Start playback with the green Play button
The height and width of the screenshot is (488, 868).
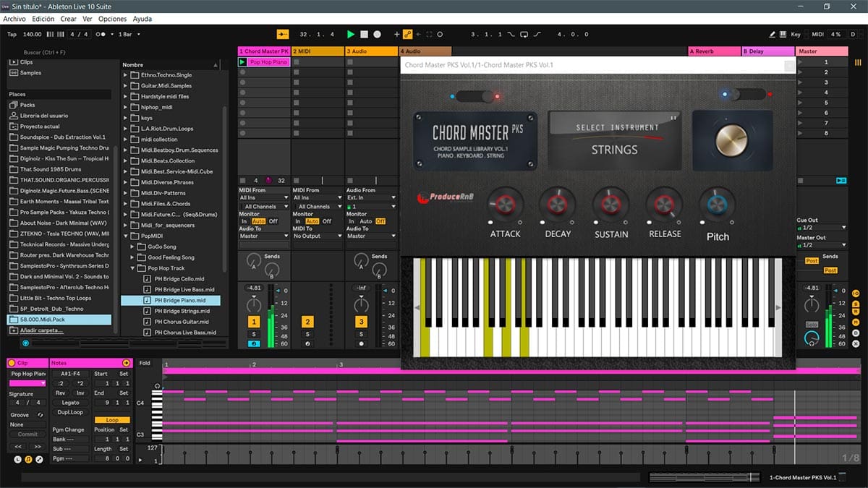click(351, 34)
